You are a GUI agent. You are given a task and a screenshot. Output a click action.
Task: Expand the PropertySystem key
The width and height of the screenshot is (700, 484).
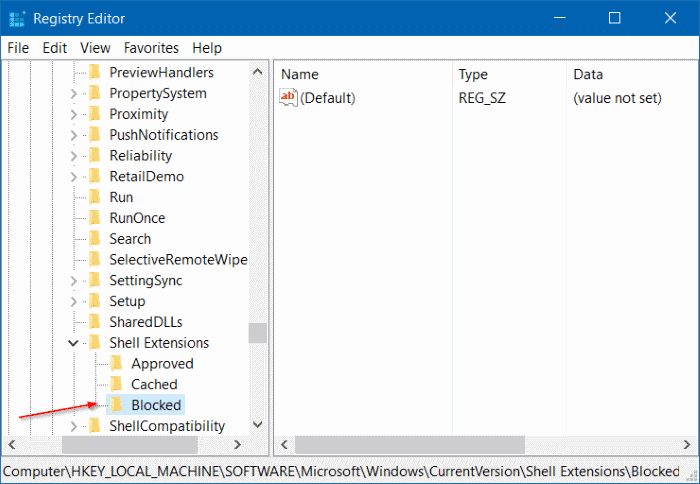pyautogui.click(x=74, y=94)
